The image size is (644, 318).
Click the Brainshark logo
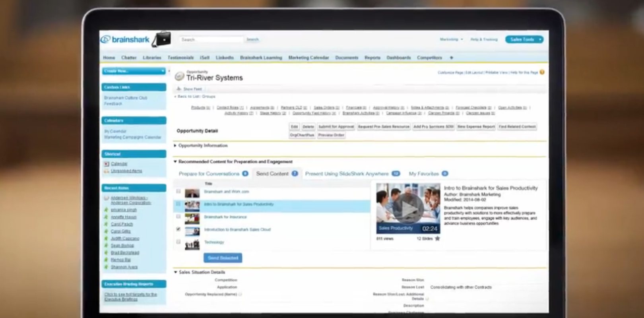click(x=125, y=39)
